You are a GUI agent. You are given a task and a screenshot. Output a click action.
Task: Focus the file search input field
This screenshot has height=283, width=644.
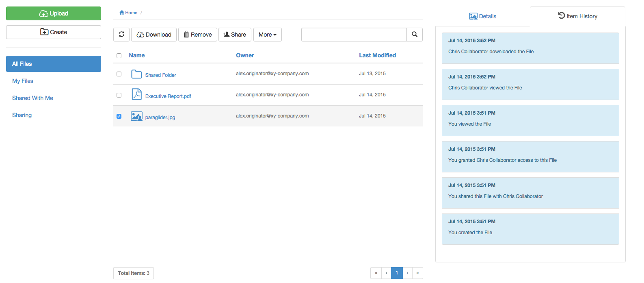click(x=354, y=35)
